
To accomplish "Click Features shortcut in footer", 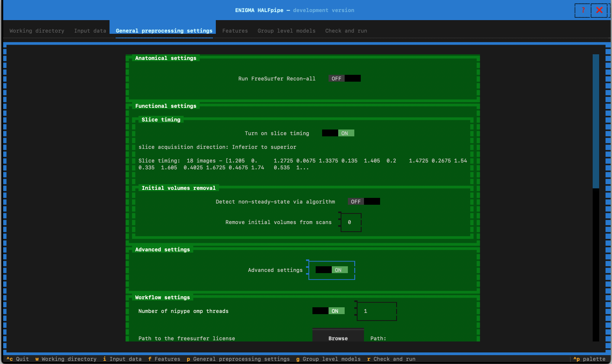I will [164, 359].
